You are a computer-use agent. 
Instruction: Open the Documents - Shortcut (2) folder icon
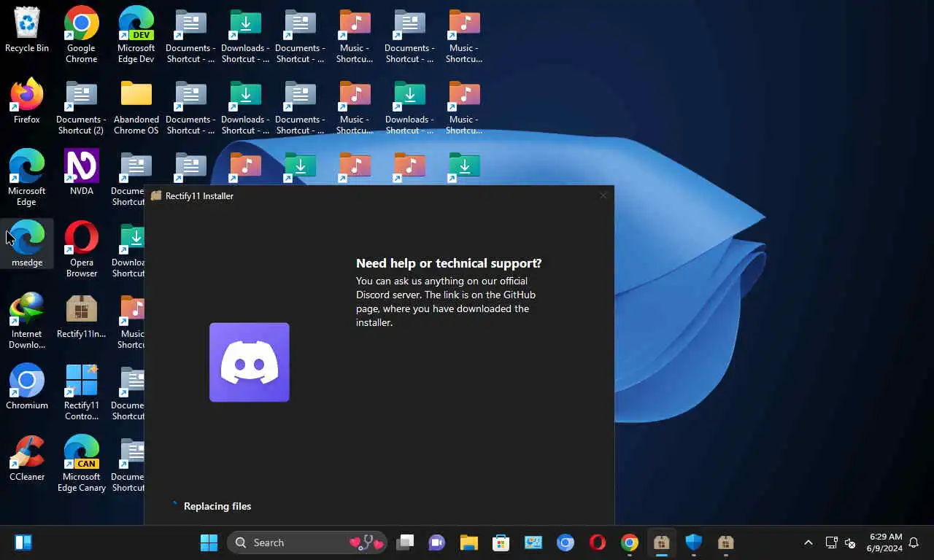click(x=82, y=107)
